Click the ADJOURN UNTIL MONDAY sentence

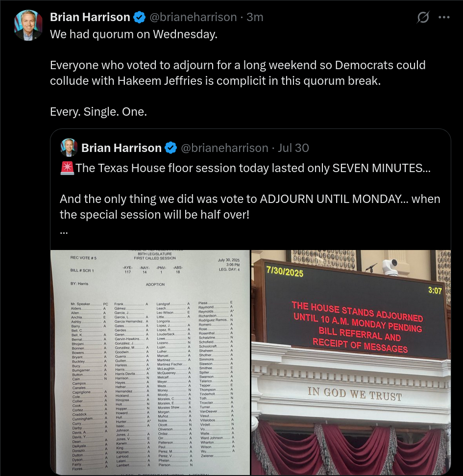[250, 207]
